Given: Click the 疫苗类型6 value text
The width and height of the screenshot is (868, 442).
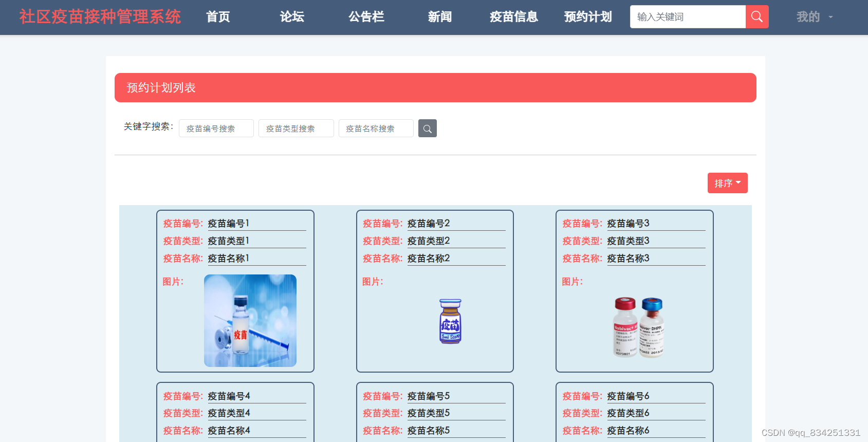Looking at the screenshot, I should pyautogui.click(x=628, y=413).
